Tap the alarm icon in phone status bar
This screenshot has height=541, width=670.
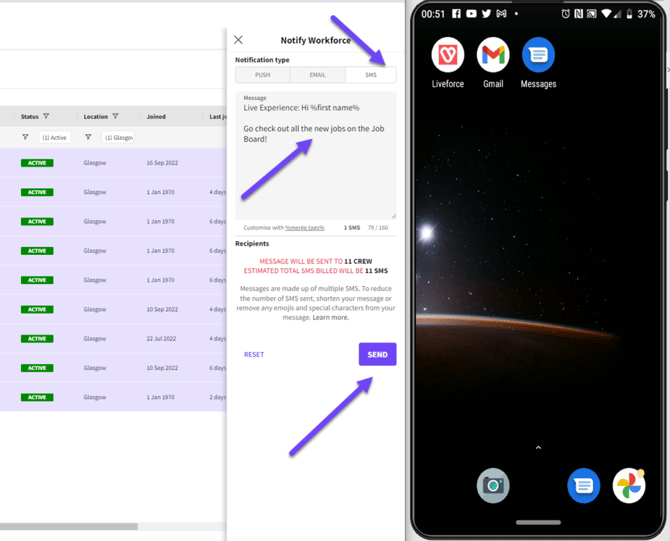565,14
